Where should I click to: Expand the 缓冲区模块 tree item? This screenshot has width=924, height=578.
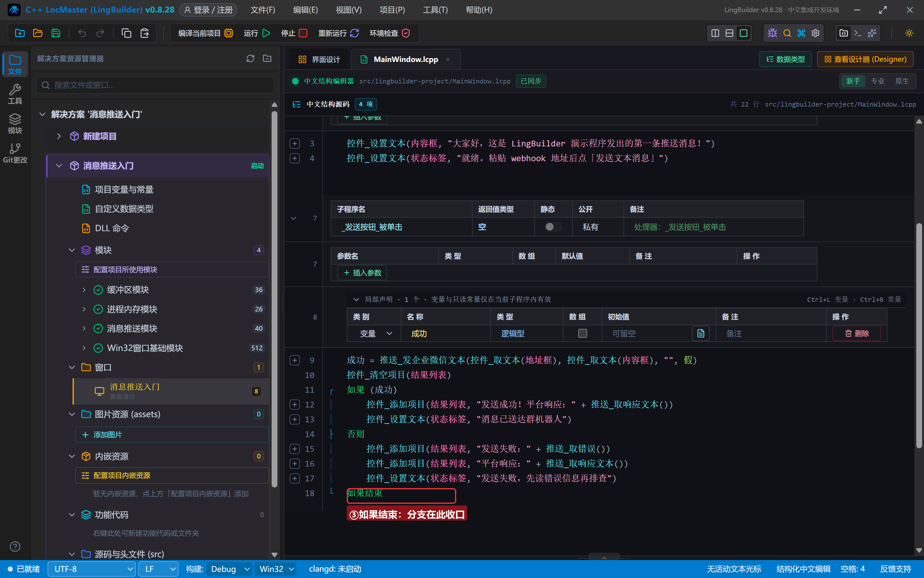[84, 290]
